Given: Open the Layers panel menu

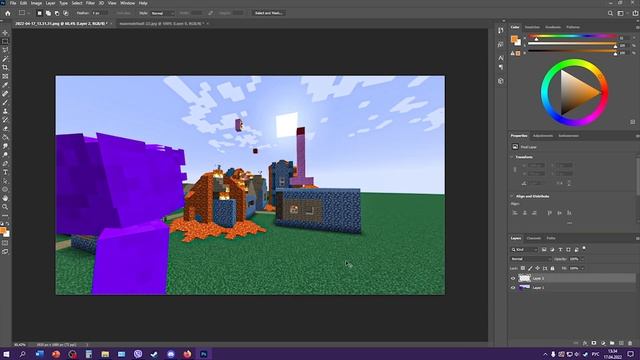Looking at the screenshot, I should pos(637,238).
